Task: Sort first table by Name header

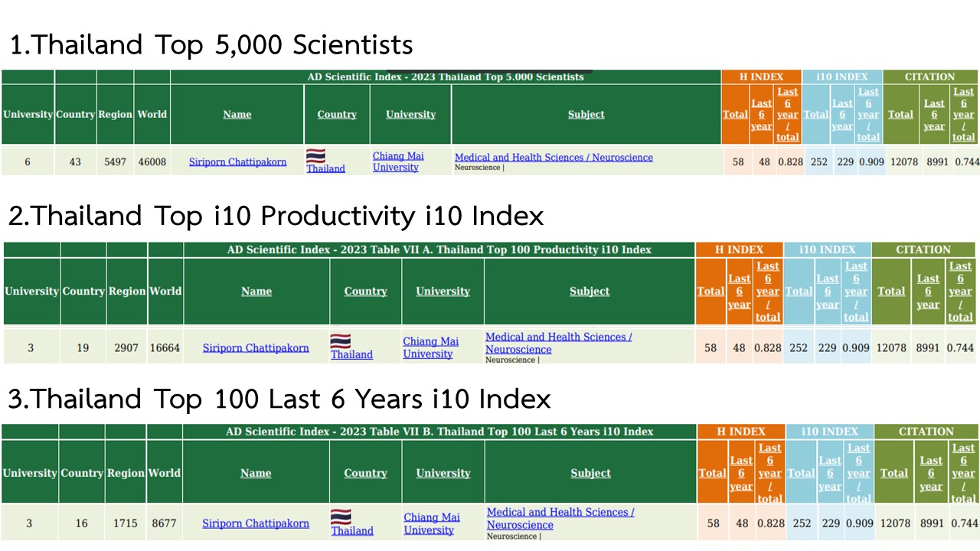Action: [x=237, y=114]
